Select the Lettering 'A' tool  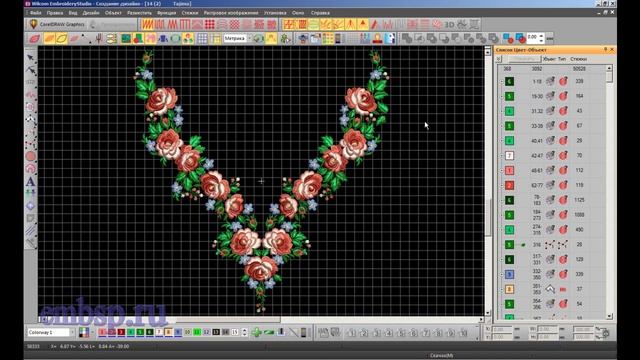(x=31, y=182)
